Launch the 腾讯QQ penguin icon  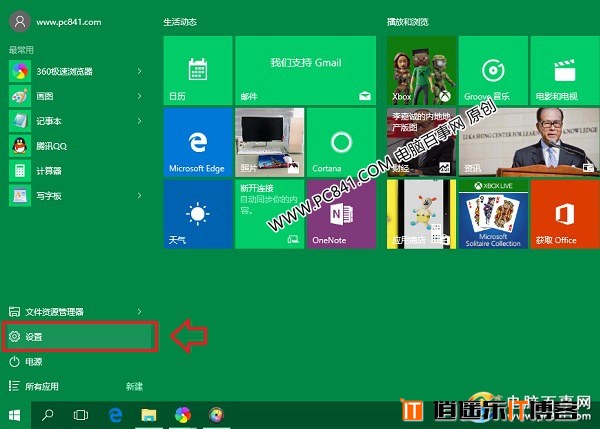[x=20, y=146]
